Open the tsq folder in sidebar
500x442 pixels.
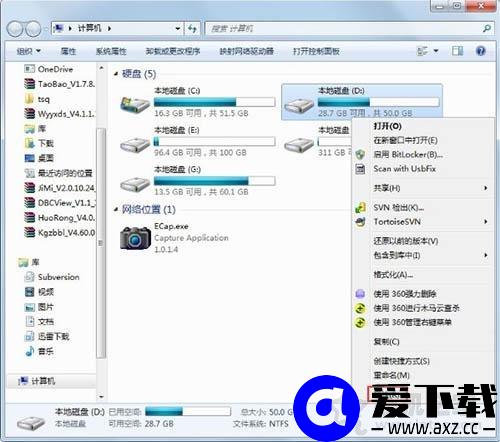tap(37, 99)
